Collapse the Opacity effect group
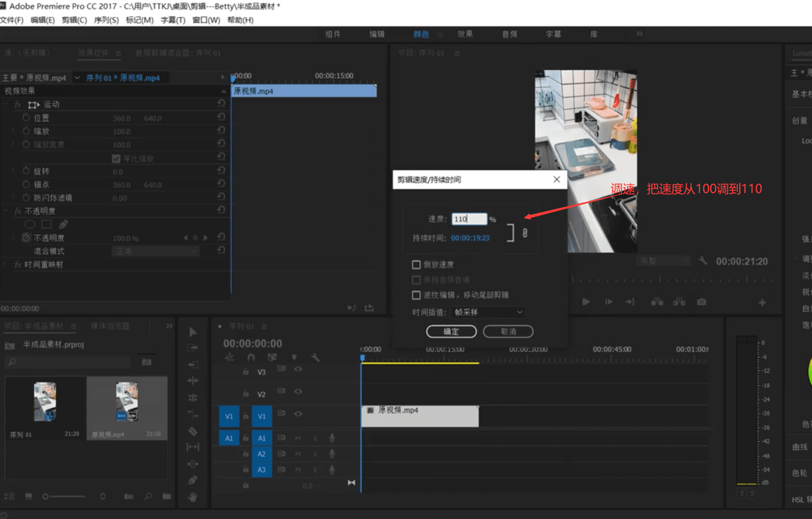 click(x=6, y=211)
